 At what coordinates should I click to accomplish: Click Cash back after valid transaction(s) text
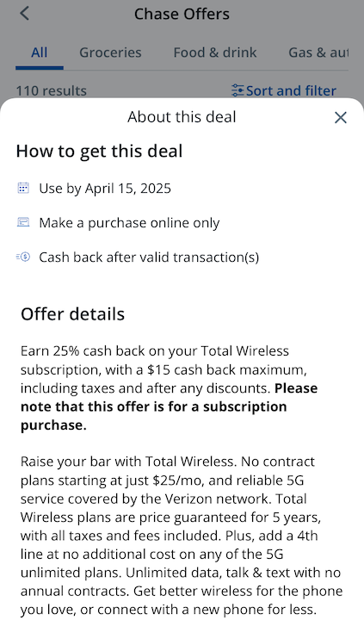[149, 257]
